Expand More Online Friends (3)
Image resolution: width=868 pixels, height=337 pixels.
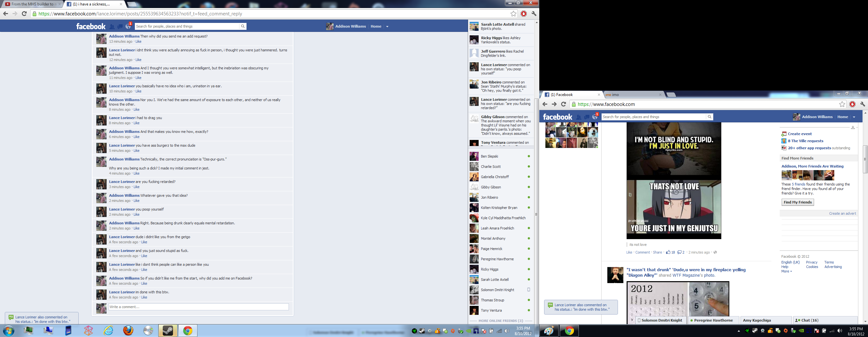point(501,321)
